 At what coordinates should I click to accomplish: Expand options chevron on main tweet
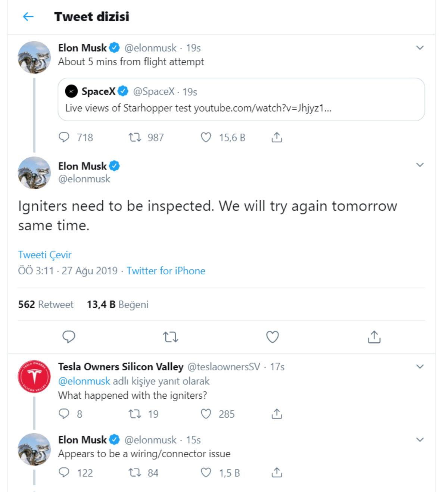click(420, 165)
